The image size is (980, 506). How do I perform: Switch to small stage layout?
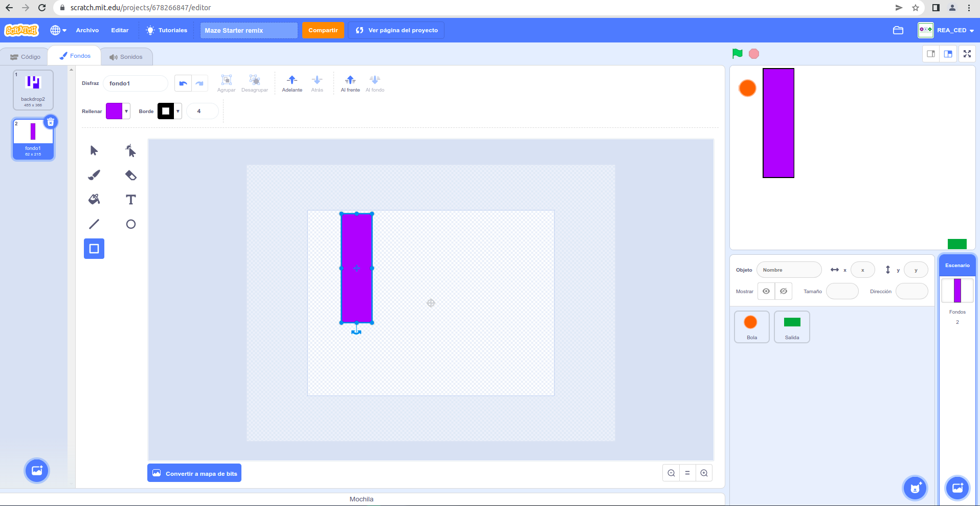(931, 54)
